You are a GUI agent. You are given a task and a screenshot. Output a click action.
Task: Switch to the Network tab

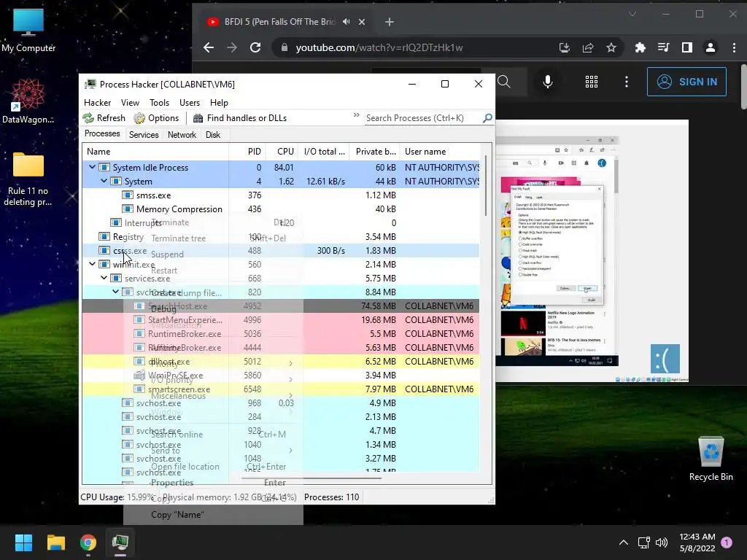click(182, 135)
